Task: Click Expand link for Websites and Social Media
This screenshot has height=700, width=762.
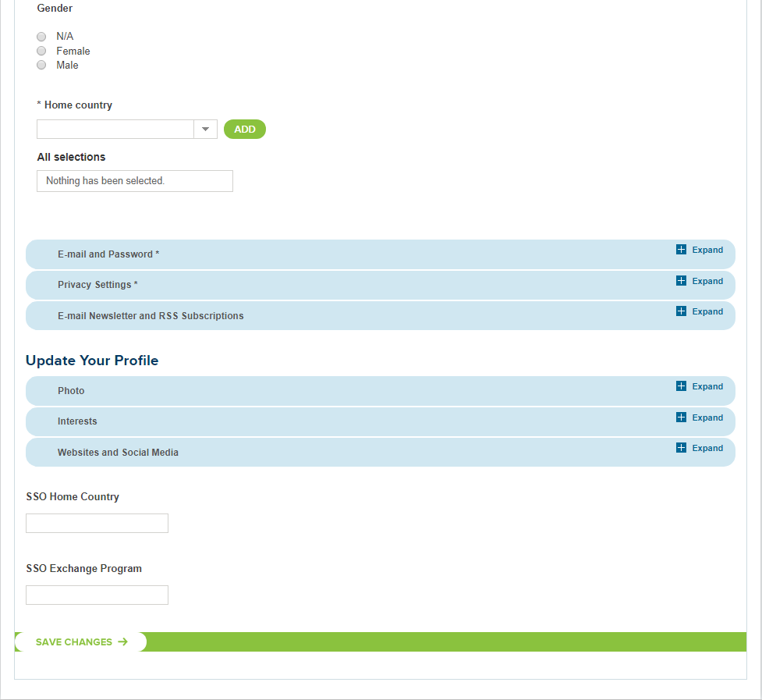Action: 707,448
